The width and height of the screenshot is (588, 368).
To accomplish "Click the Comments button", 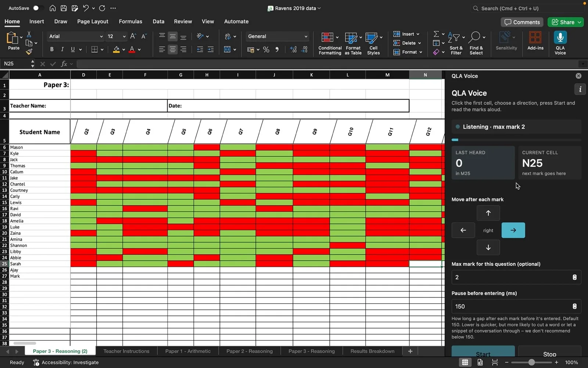I will click(x=522, y=22).
